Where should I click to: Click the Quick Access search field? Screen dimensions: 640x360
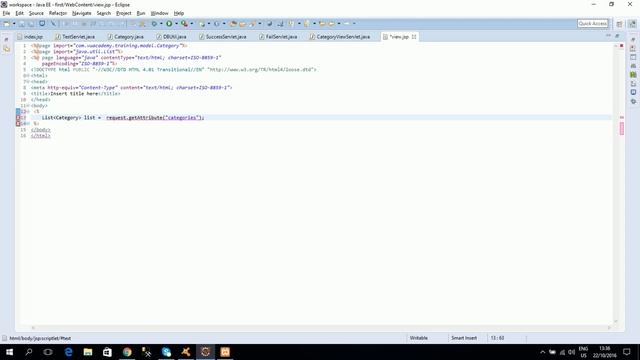(x=593, y=24)
